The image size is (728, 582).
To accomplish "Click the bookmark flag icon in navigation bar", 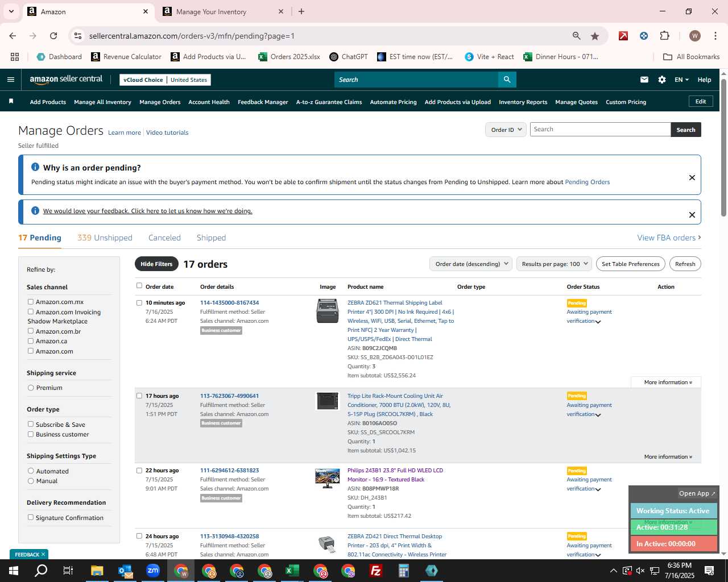I will click(x=11, y=101).
